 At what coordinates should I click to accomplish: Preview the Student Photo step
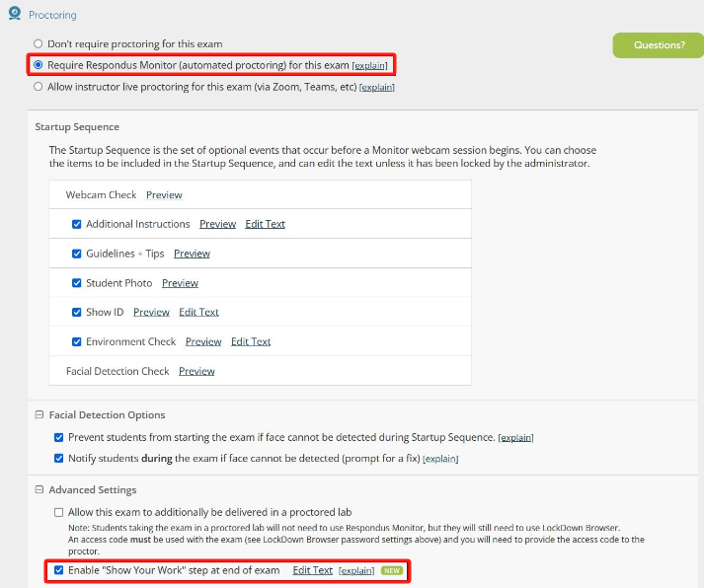point(180,283)
